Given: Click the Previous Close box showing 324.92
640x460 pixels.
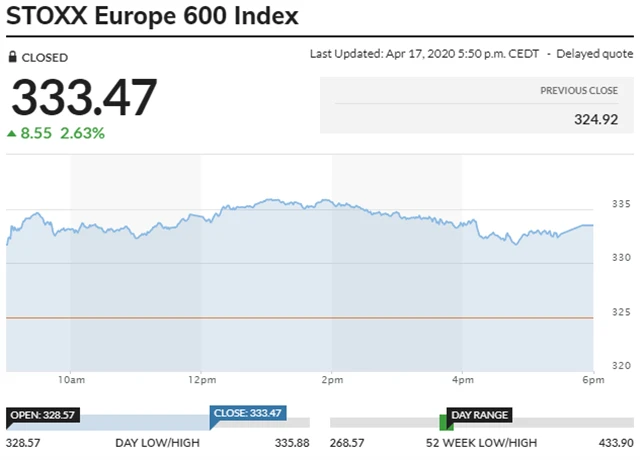Looking at the screenshot, I should [476, 107].
